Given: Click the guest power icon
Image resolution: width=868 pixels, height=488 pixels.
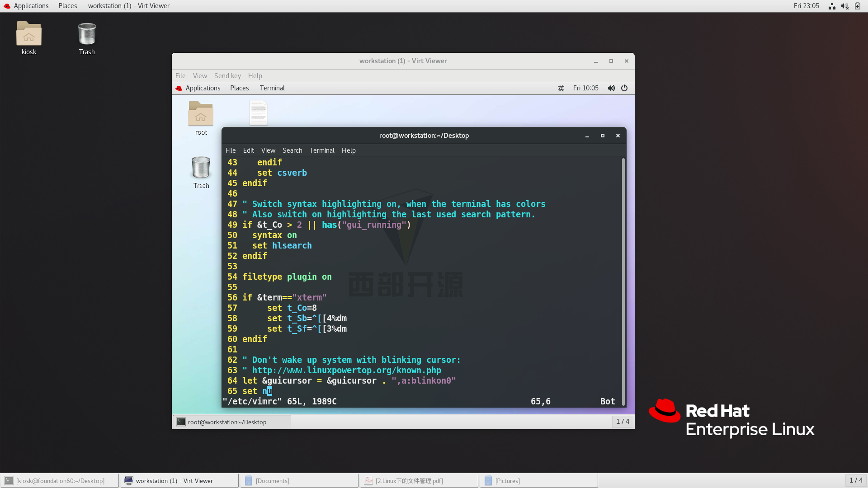Looking at the screenshot, I should pos(624,88).
